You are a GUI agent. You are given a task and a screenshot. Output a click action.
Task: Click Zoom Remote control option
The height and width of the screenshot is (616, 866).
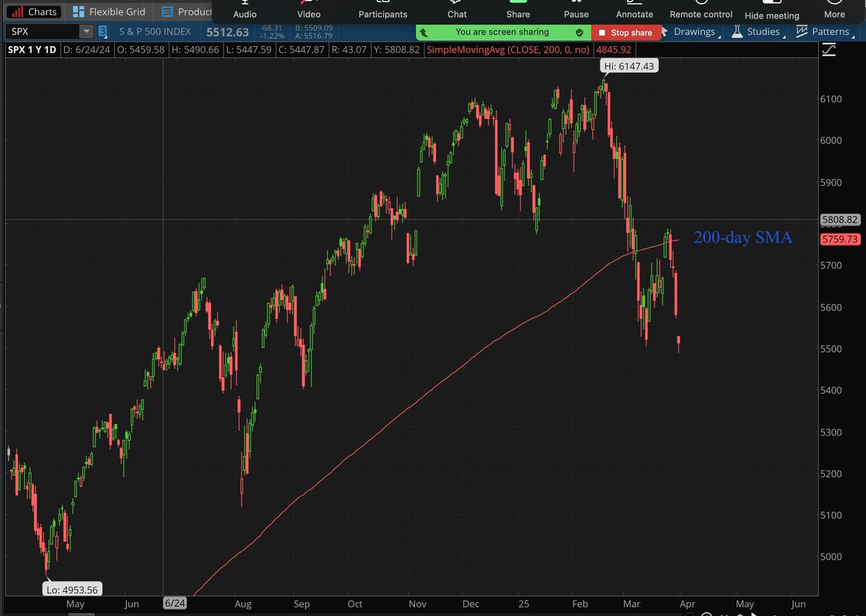pos(701,10)
